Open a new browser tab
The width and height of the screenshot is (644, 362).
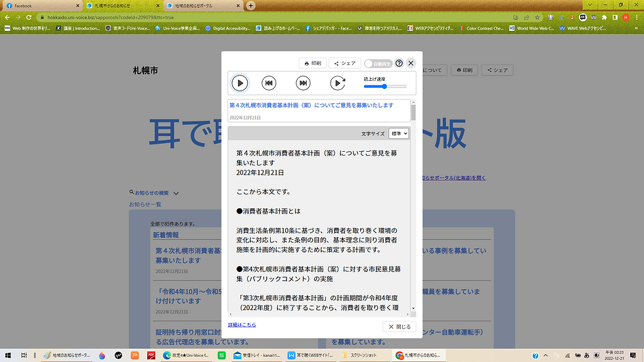point(250,5)
